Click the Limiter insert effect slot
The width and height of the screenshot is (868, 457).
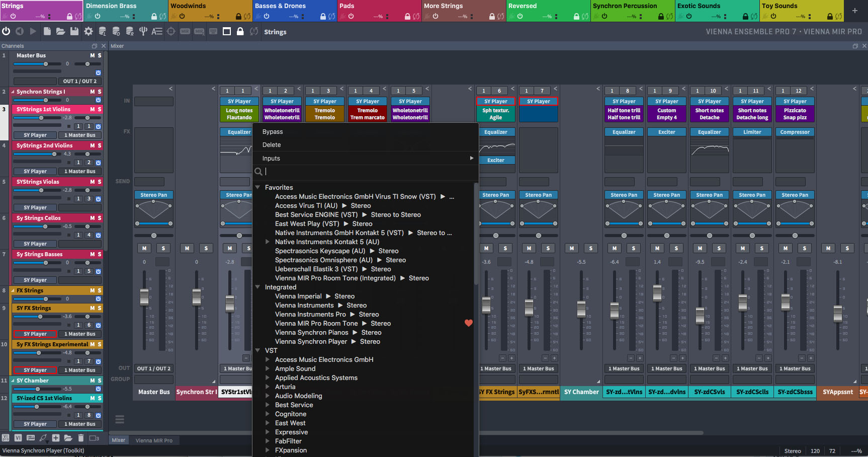click(x=752, y=132)
